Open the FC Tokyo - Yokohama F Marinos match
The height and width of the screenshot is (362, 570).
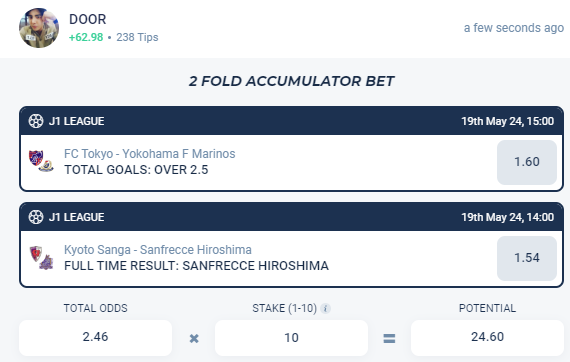(149, 154)
